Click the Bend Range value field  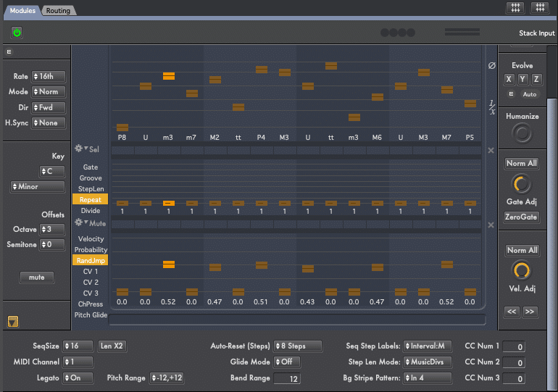(287, 378)
